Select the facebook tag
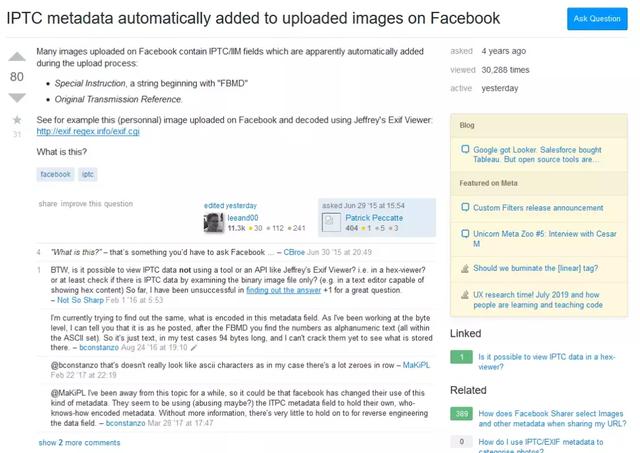Image resolution: width=640 pixels, height=453 pixels. point(56,174)
